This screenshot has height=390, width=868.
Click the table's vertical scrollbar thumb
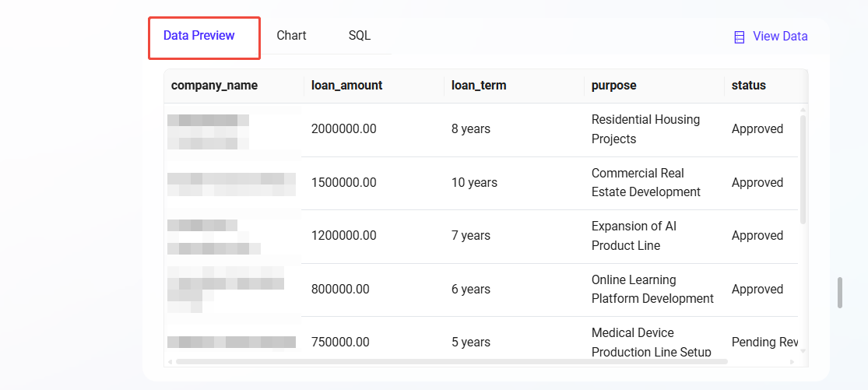coord(803,167)
